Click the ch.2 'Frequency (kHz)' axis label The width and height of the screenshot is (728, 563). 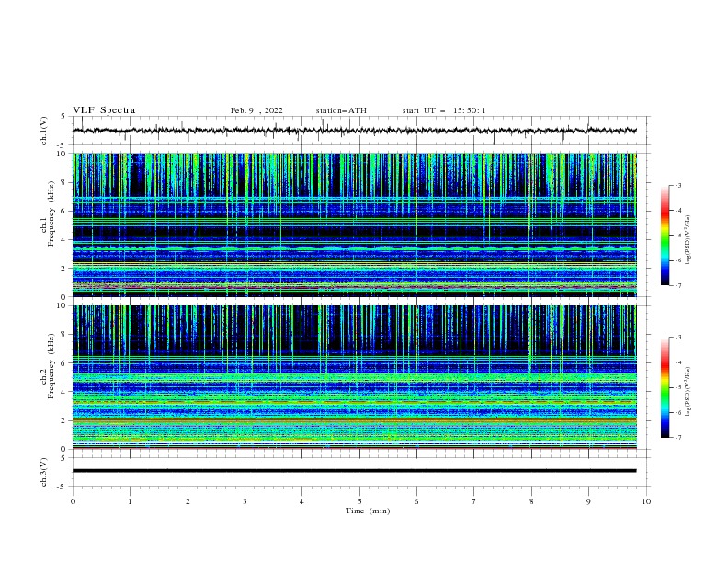pyautogui.click(x=51, y=365)
